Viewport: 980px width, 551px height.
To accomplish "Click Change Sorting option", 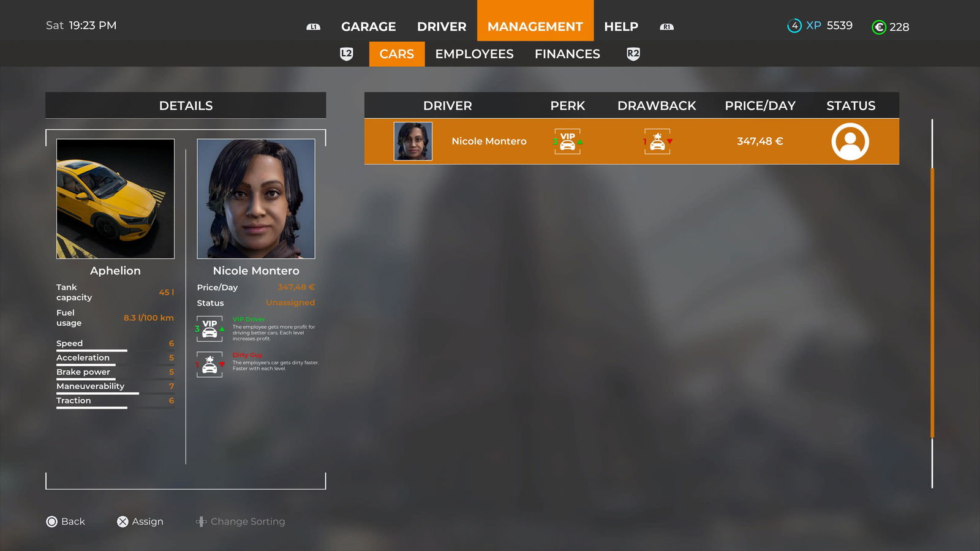I will coord(241,522).
